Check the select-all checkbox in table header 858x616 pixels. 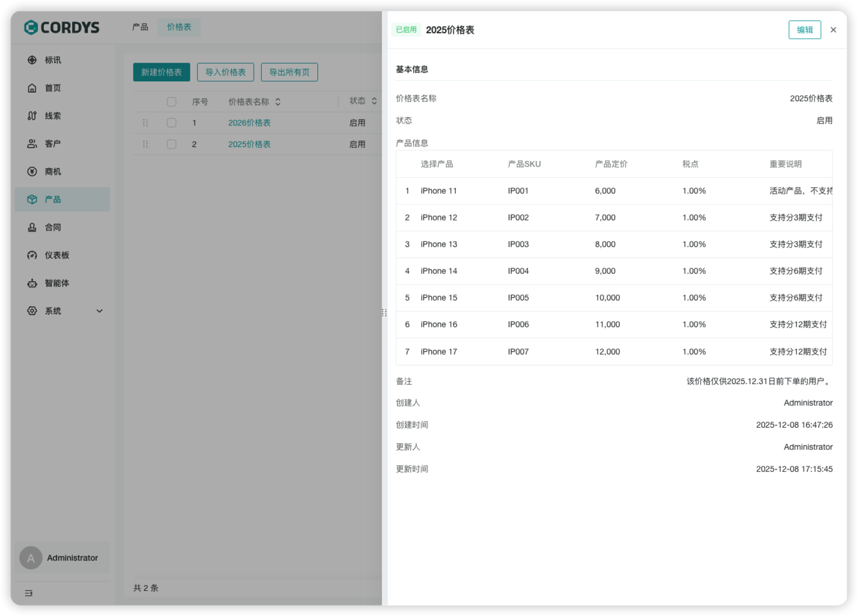pyautogui.click(x=171, y=102)
